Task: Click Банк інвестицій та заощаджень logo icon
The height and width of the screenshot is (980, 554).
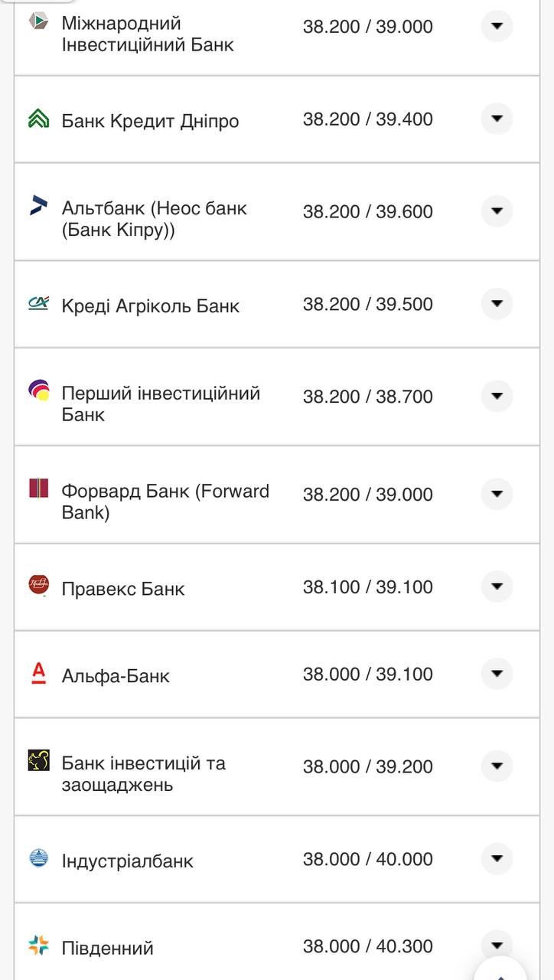Action: point(39,760)
